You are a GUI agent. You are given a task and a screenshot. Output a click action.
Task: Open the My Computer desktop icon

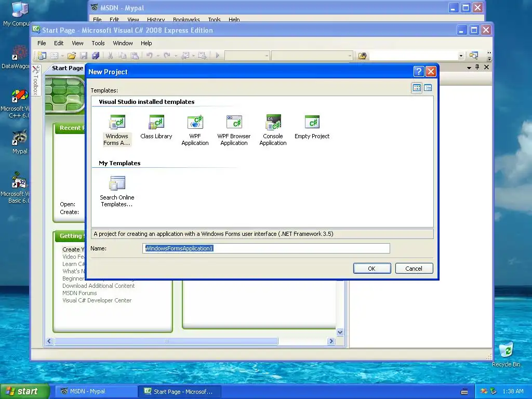[x=16, y=14]
